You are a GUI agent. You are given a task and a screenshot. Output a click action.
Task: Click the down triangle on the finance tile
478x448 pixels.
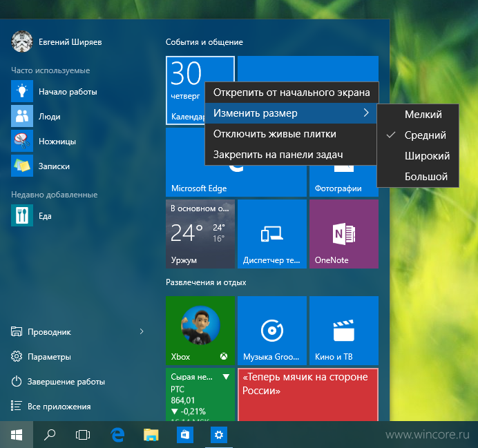coord(226,377)
